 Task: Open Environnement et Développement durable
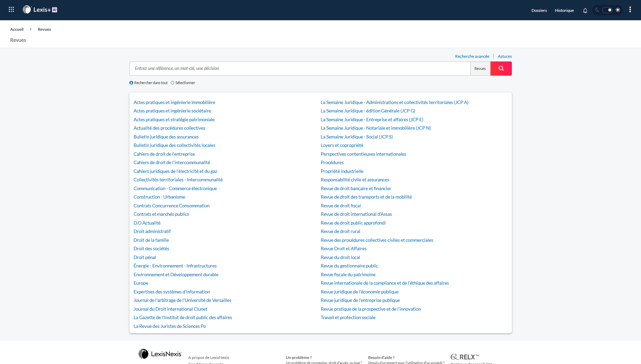click(176, 275)
